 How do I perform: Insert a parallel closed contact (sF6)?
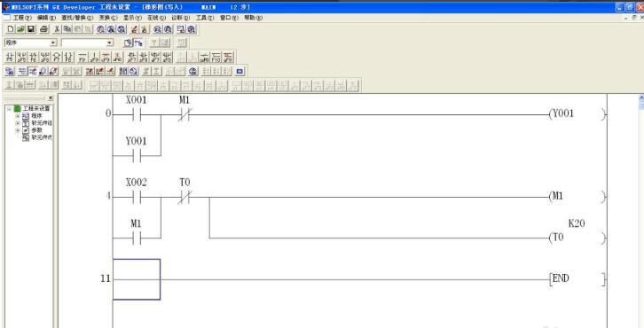44,57
